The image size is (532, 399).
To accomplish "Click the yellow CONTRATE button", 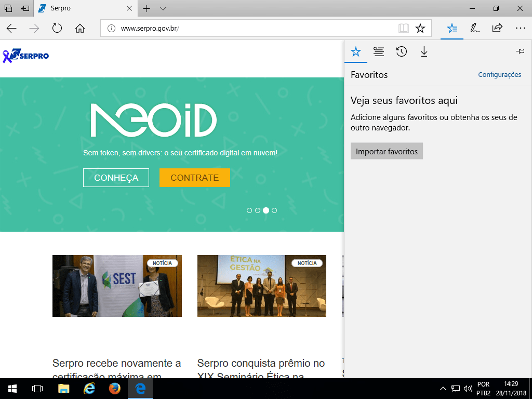I will (x=194, y=178).
